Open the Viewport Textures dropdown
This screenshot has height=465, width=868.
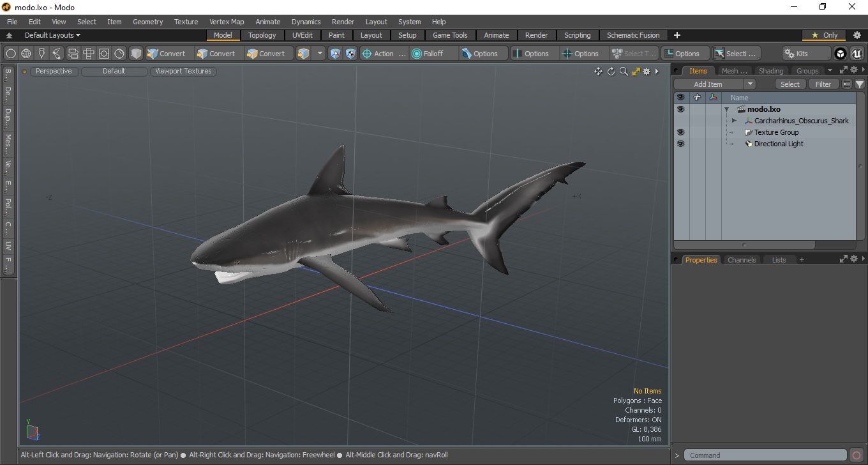coord(183,72)
